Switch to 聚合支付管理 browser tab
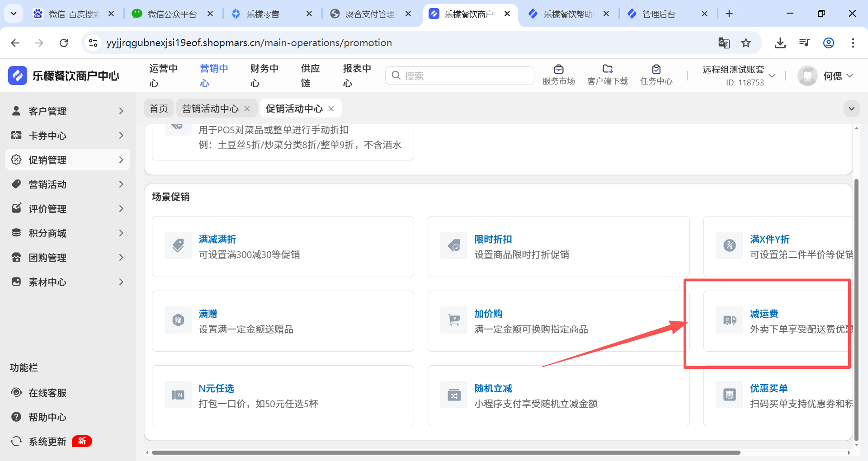This screenshot has height=461, width=868. click(x=370, y=14)
